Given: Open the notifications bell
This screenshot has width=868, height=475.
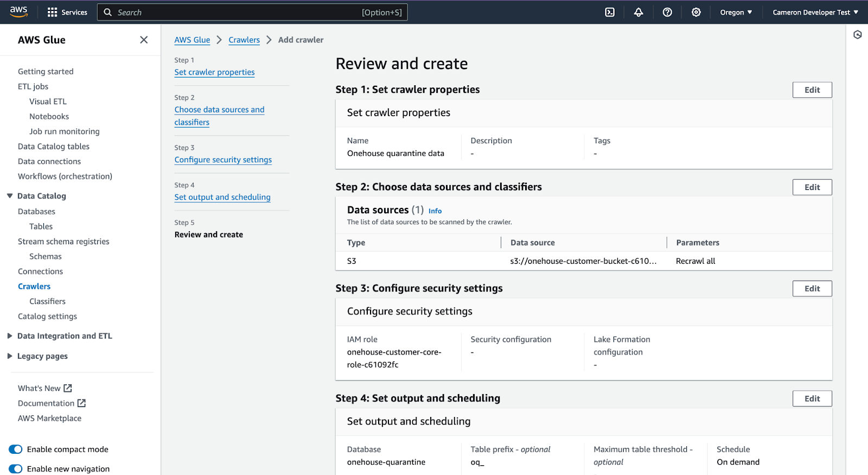Looking at the screenshot, I should point(639,12).
